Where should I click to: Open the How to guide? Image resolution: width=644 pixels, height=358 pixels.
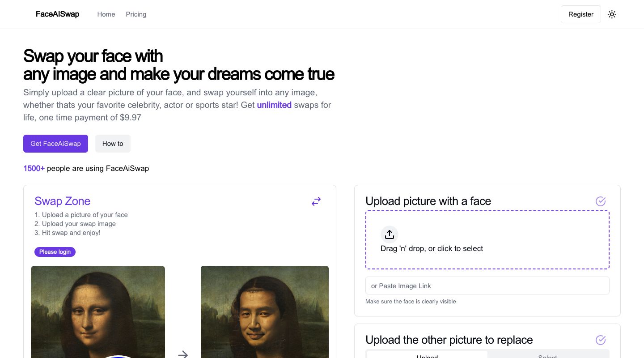click(113, 144)
